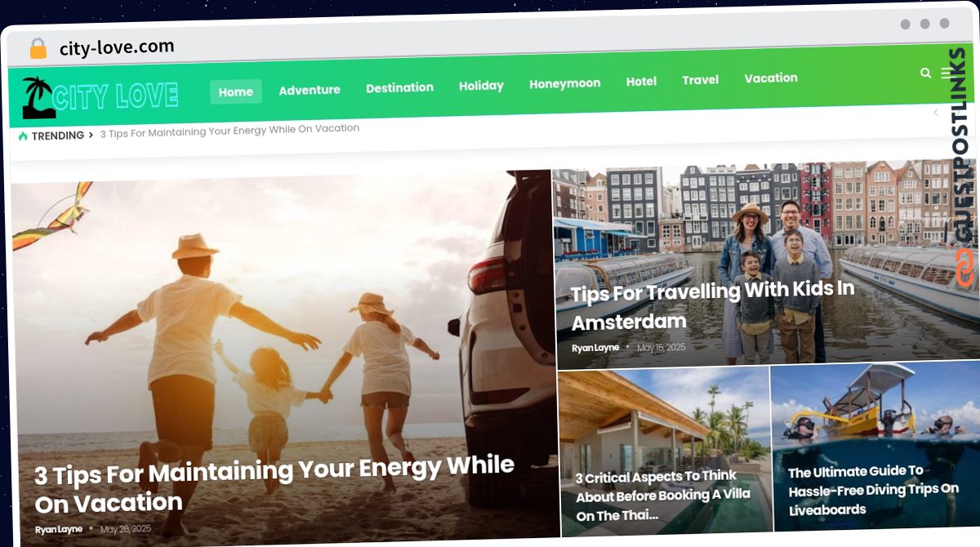Open article Tips For Travelling With Kids In Amsterdam
Viewport: 980px width, 547px height.
click(x=712, y=305)
